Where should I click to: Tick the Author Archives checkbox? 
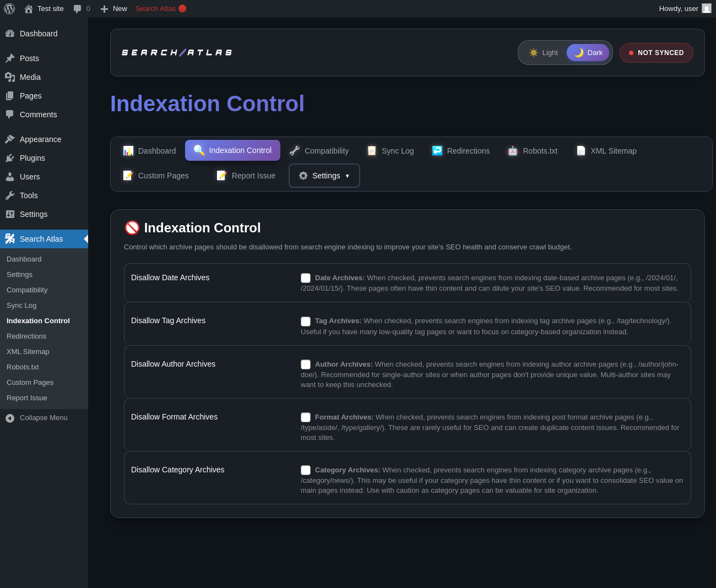(306, 364)
